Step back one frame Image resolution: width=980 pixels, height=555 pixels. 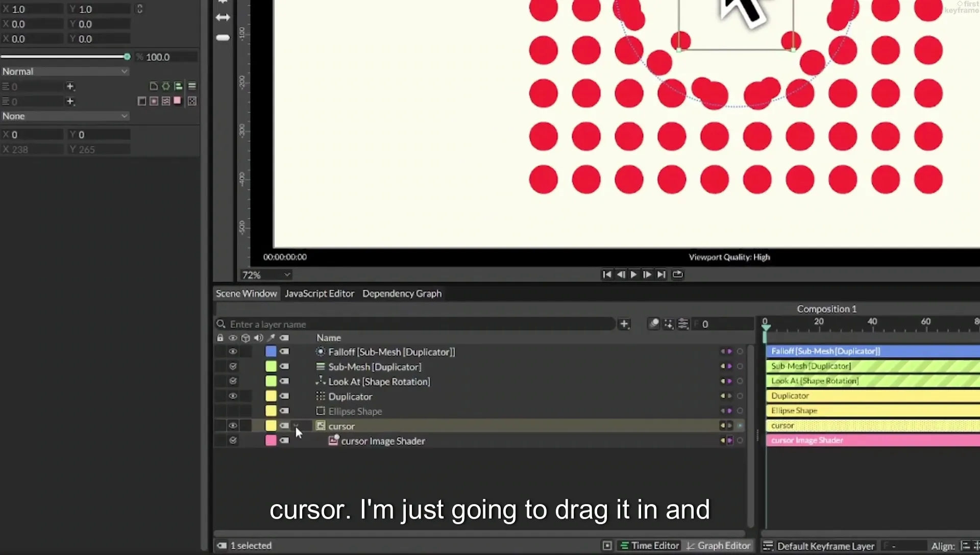pyautogui.click(x=621, y=274)
